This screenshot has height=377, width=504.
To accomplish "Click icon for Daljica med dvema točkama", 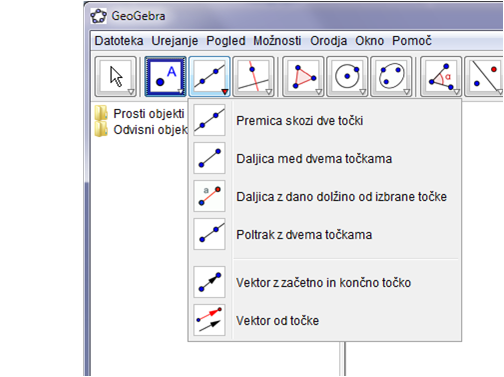I will (x=209, y=158).
